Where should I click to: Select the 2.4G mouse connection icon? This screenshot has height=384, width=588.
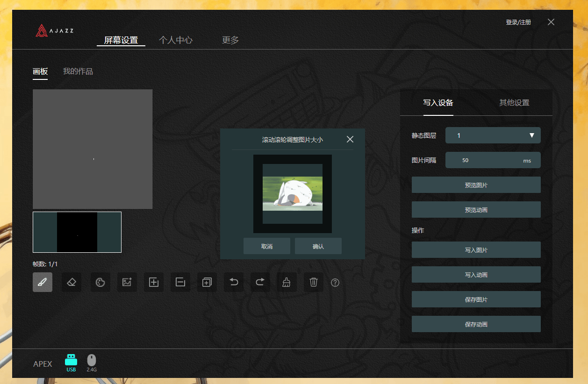click(x=92, y=363)
